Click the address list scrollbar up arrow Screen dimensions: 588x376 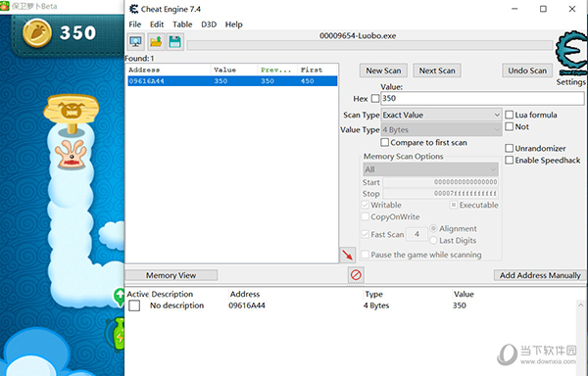coord(580,305)
